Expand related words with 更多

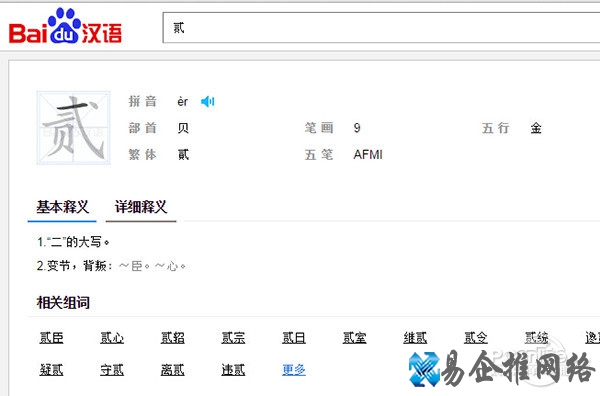294,370
